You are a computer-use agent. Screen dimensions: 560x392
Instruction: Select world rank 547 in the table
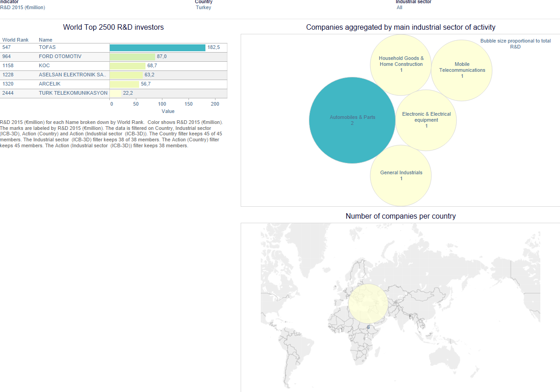6,48
